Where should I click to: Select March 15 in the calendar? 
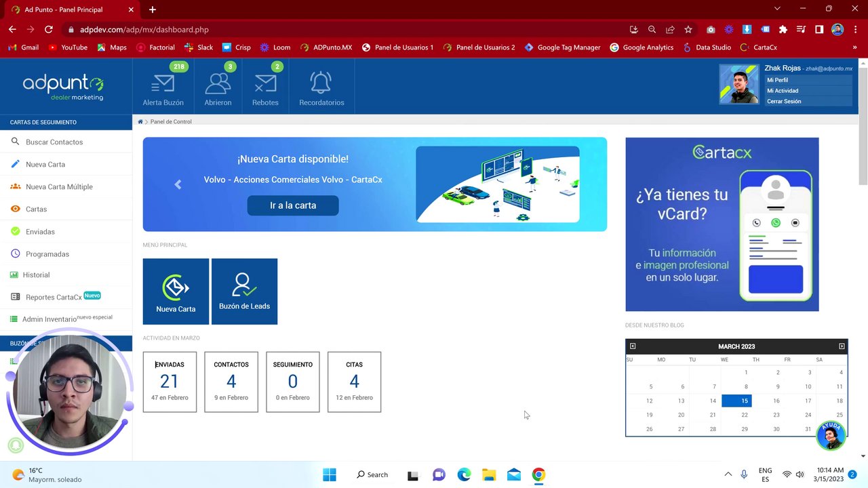coord(736,401)
